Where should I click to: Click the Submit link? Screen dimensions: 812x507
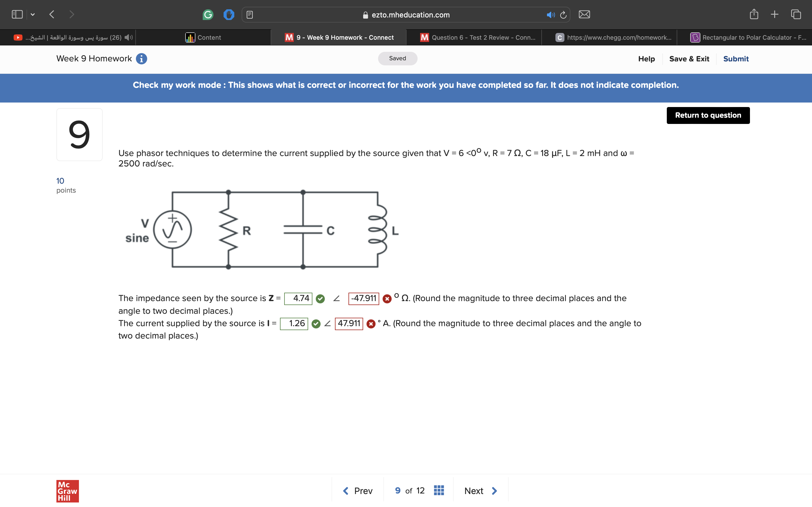point(736,59)
